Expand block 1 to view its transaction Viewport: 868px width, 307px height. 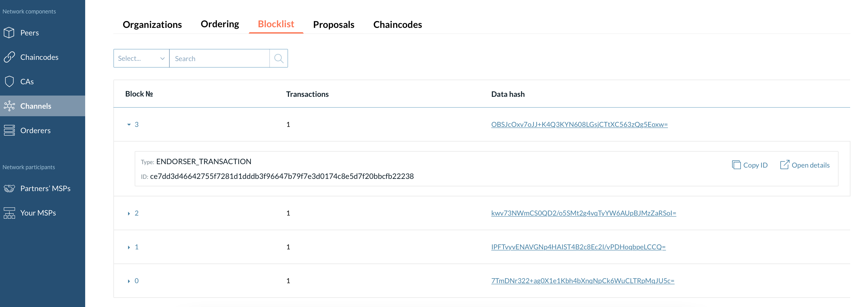[x=128, y=247]
